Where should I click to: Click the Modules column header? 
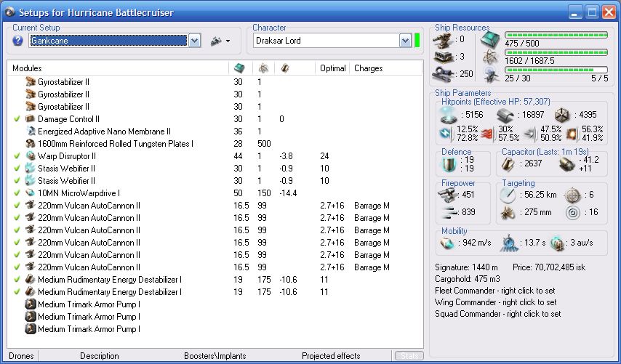[x=118, y=68]
